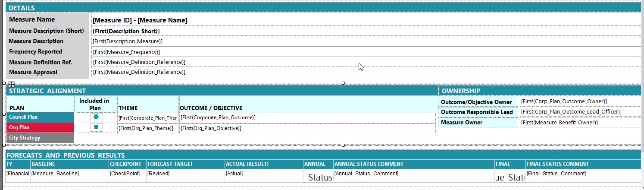Screen dimensions: 644x190
Task: Click the [Annual_Status_Comment] data cell
Action: [414, 175]
